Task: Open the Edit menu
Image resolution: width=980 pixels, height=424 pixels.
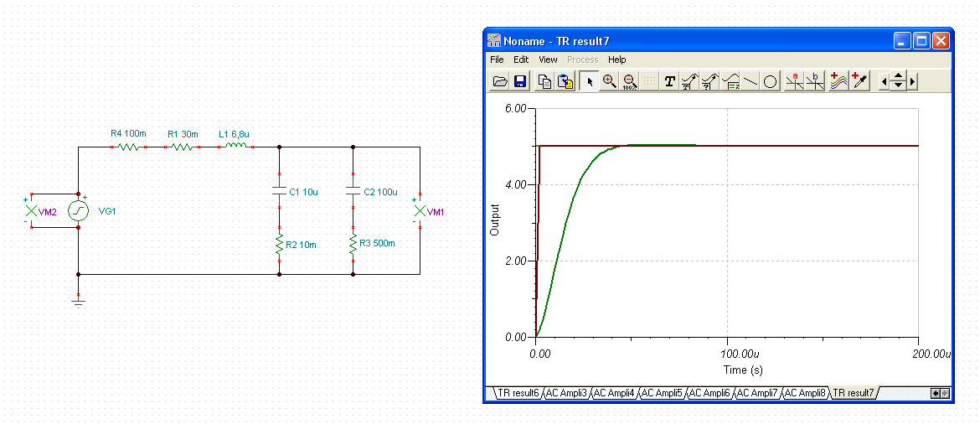Action: click(521, 59)
